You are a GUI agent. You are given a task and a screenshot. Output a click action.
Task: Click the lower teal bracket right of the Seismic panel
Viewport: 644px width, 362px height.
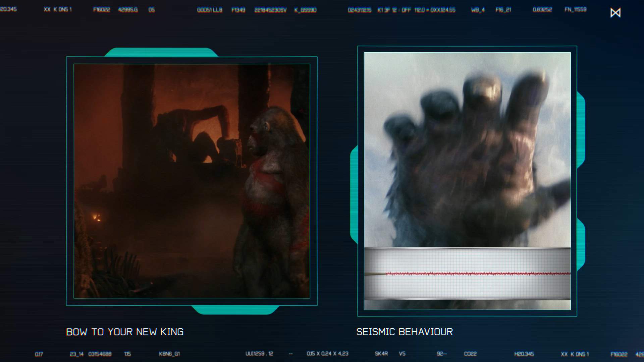point(581,244)
